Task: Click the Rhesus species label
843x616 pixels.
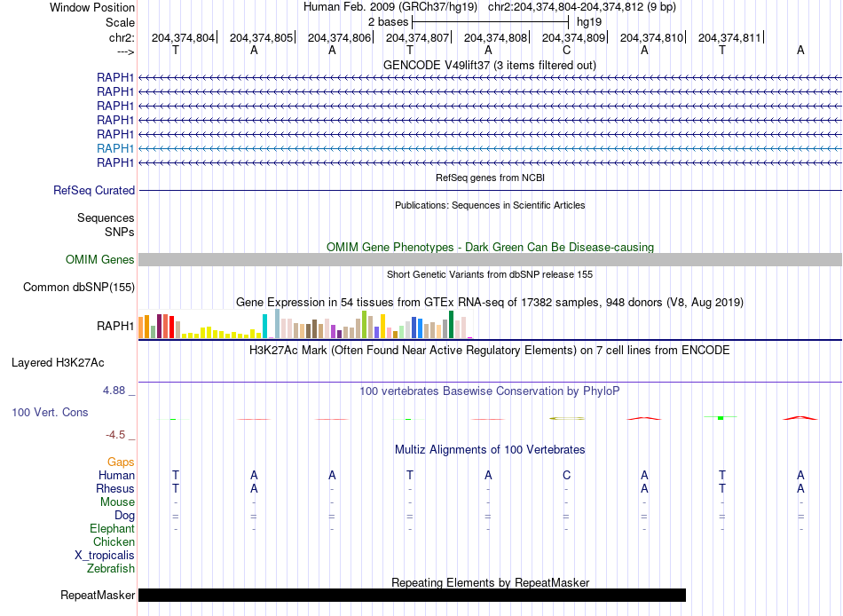Action: tap(115, 489)
